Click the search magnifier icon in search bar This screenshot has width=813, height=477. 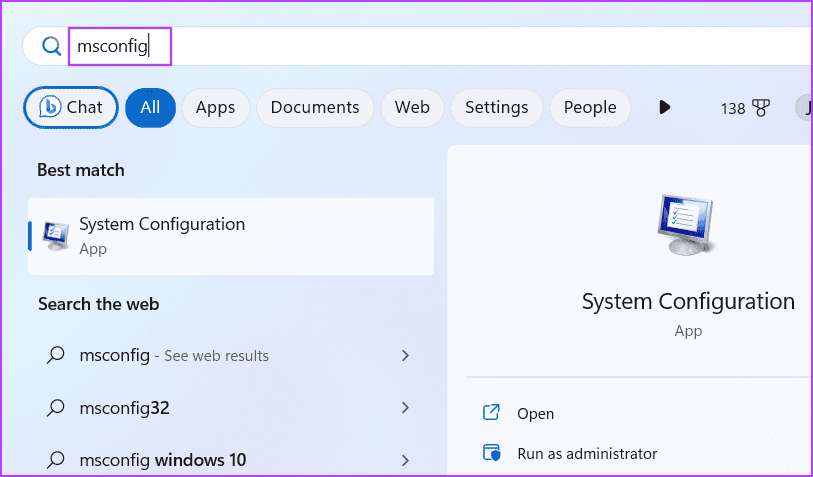click(x=51, y=46)
